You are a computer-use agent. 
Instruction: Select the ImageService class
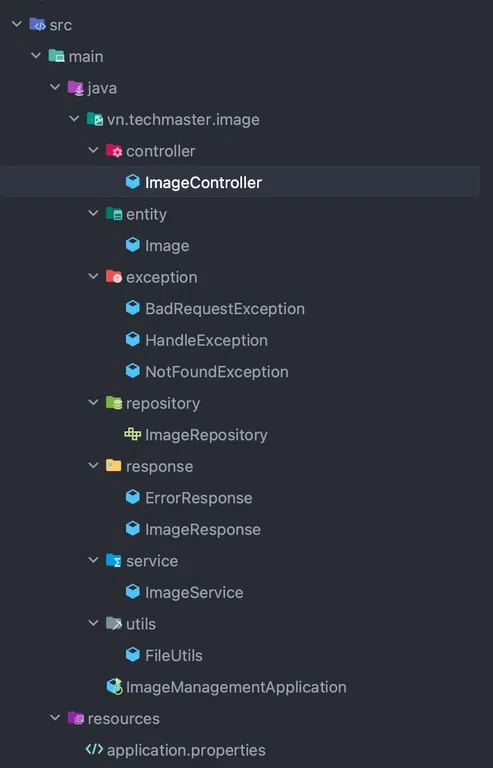pos(194,592)
